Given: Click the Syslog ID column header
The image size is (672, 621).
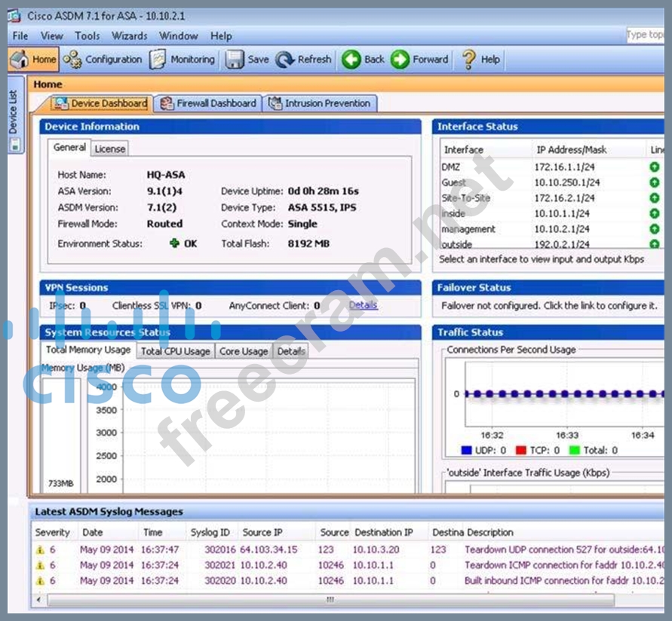Looking at the screenshot, I should pos(210,532).
